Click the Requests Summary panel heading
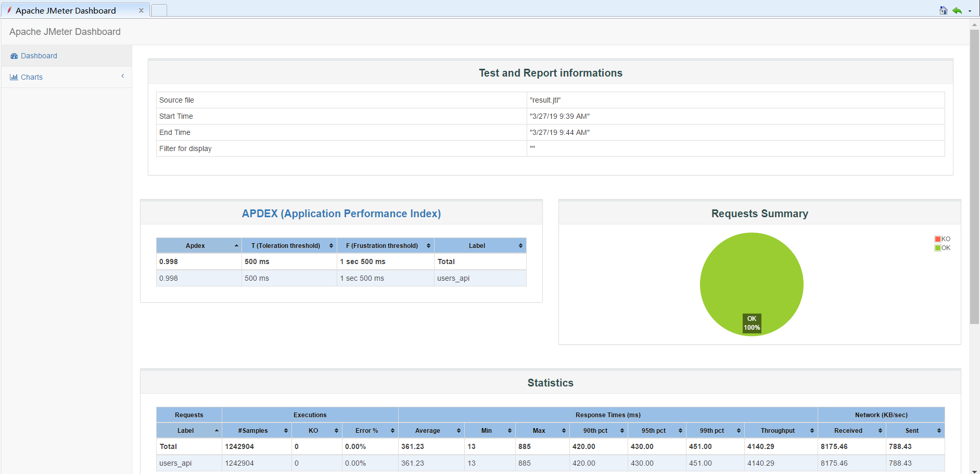Screen dimensions: 980x474 click(x=760, y=214)
